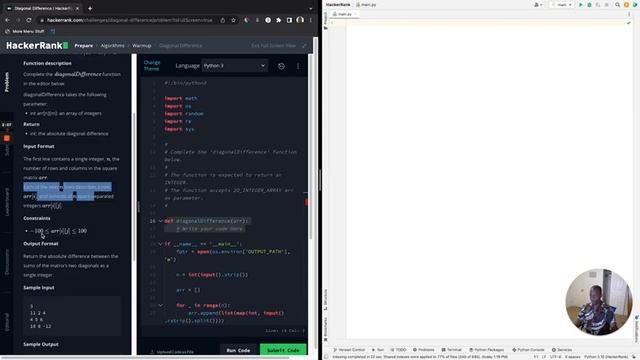The height and width of the screenshot is (360, 640).
Task: Open the Problem side tab
Action: click(x=7, y=82)
